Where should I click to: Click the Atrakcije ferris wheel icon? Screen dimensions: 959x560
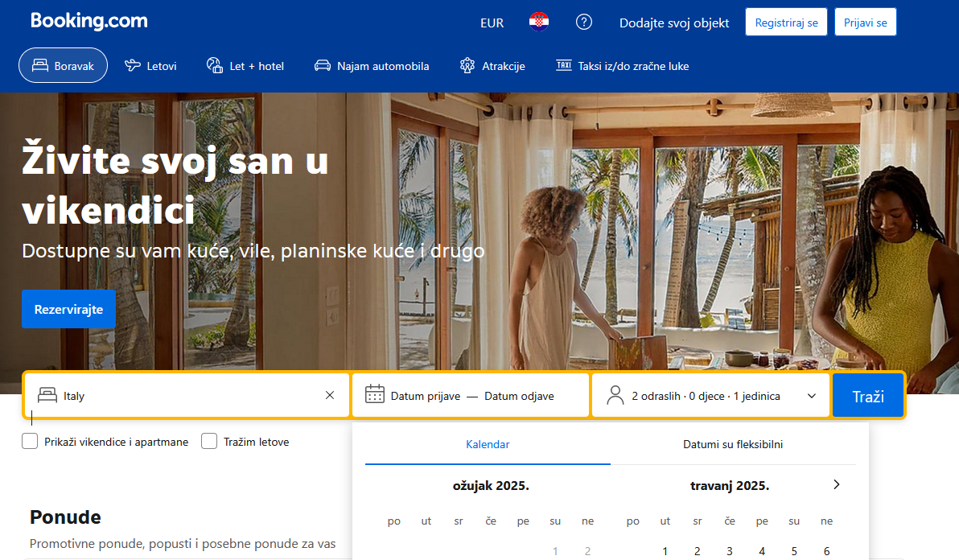(x=467, y=65)
